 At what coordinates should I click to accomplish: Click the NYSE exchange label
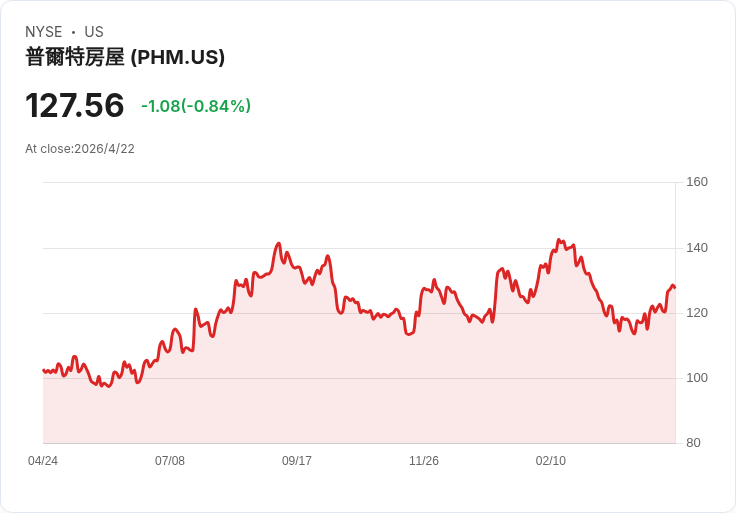[44, 32]
